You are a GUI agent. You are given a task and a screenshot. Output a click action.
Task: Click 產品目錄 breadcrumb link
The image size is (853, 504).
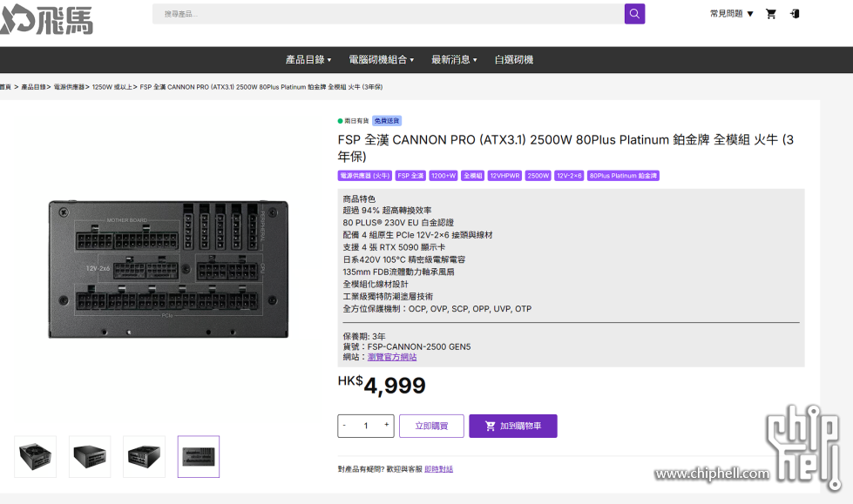(x=33, y=87)
